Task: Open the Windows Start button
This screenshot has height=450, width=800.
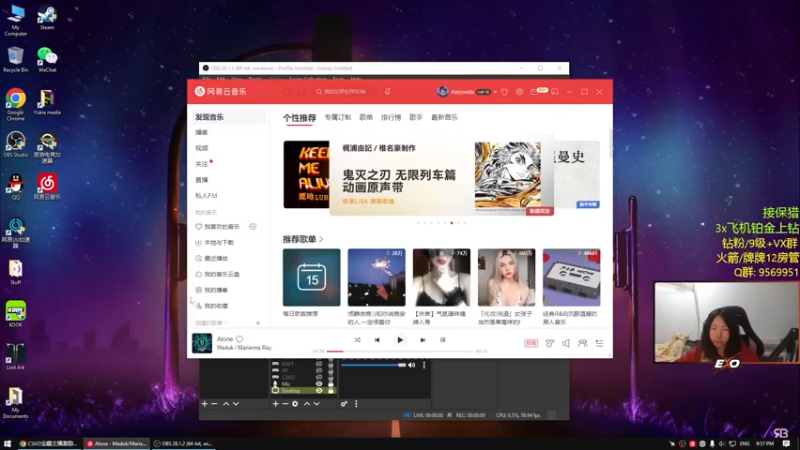Action: point(7,444)
